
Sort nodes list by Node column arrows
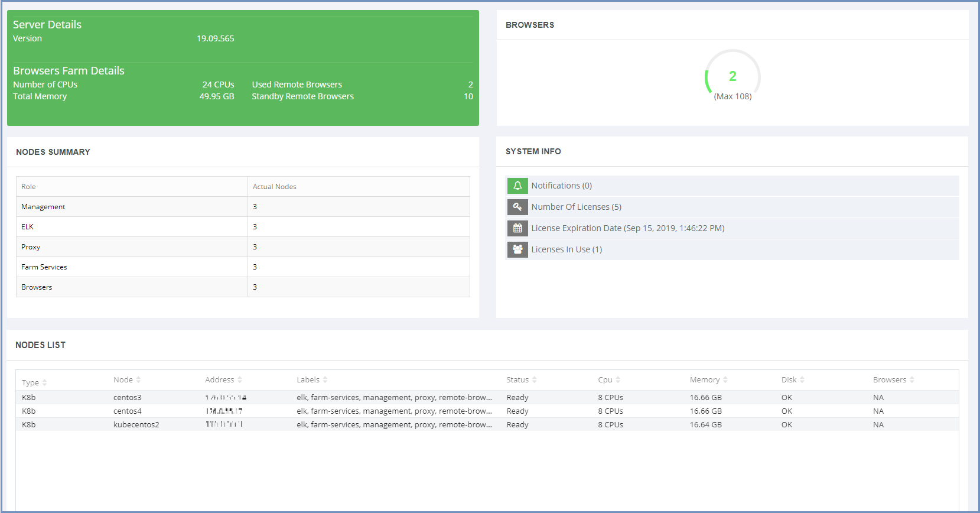coord(138,380)
